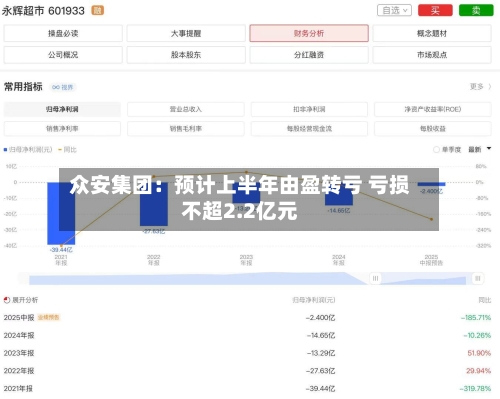The image size is (500, 399).
Task: Click the 展开分析 pie icon
Action: pyautogui.click(x=7, y=300)
